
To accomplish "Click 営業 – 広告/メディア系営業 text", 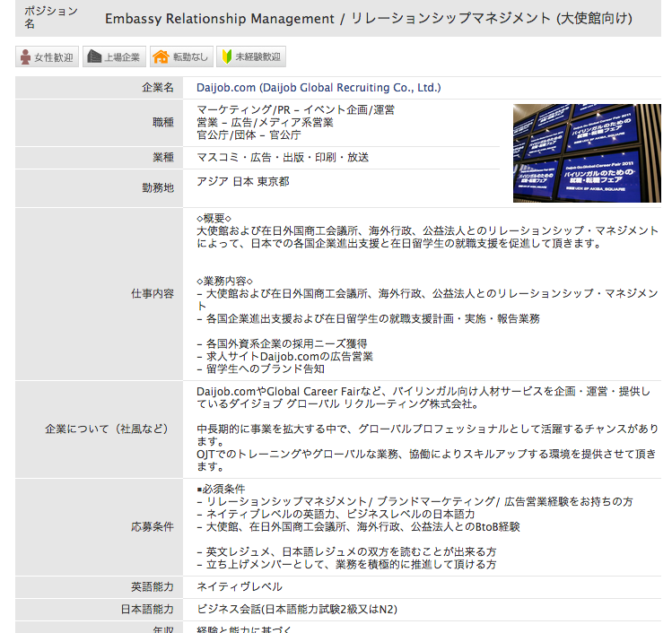I will 265,123.
